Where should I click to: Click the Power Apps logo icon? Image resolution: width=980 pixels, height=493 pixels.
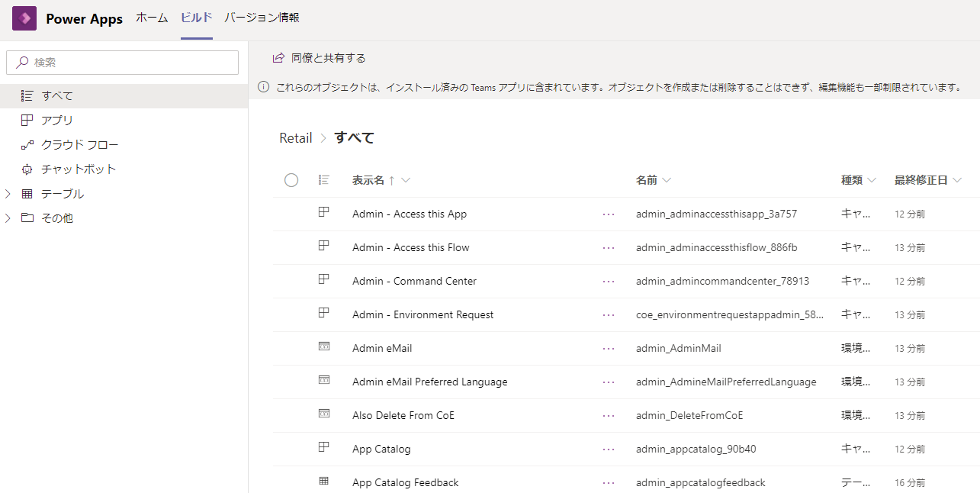24,18
